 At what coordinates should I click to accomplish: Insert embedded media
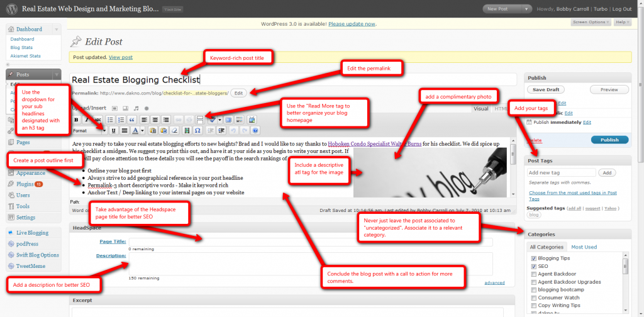(187, 131)
